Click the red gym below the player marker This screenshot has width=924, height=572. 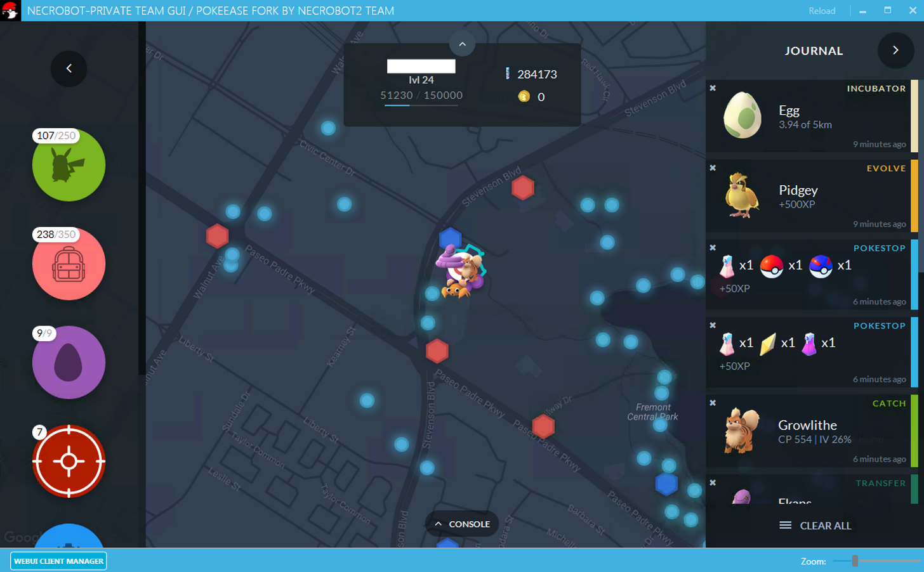click(437, 351)
